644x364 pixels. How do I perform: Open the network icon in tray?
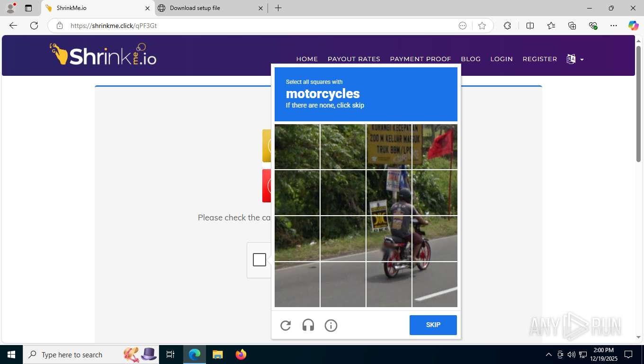point(583,355)
